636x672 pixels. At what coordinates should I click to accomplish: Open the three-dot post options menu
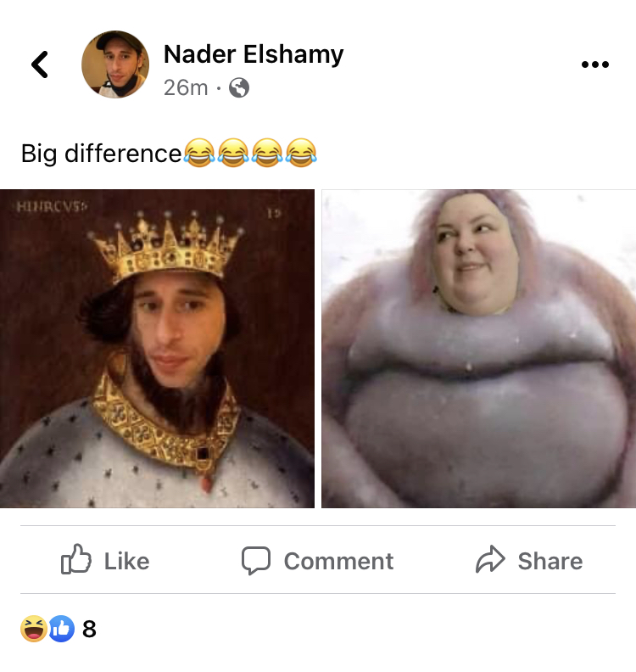(595, 64)
